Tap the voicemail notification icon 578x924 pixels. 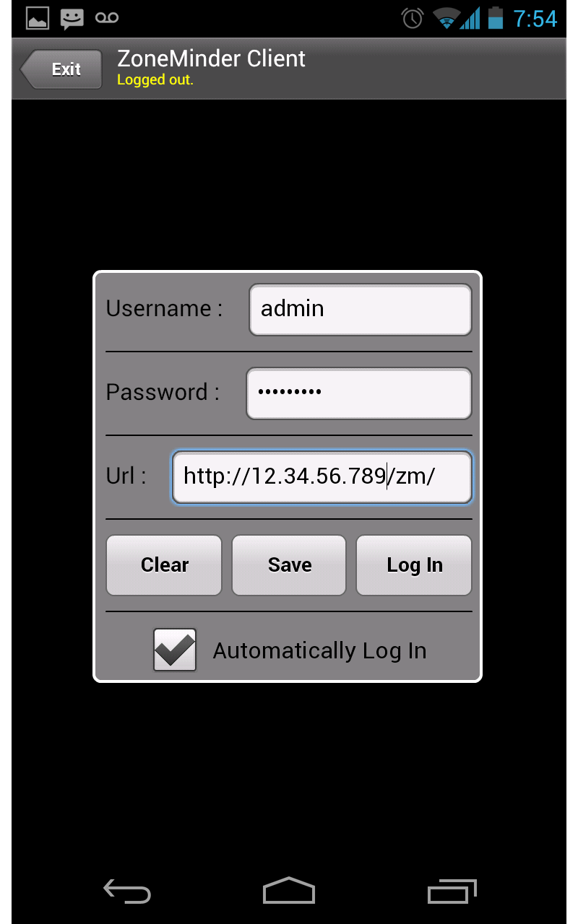[x=107, y=17]
